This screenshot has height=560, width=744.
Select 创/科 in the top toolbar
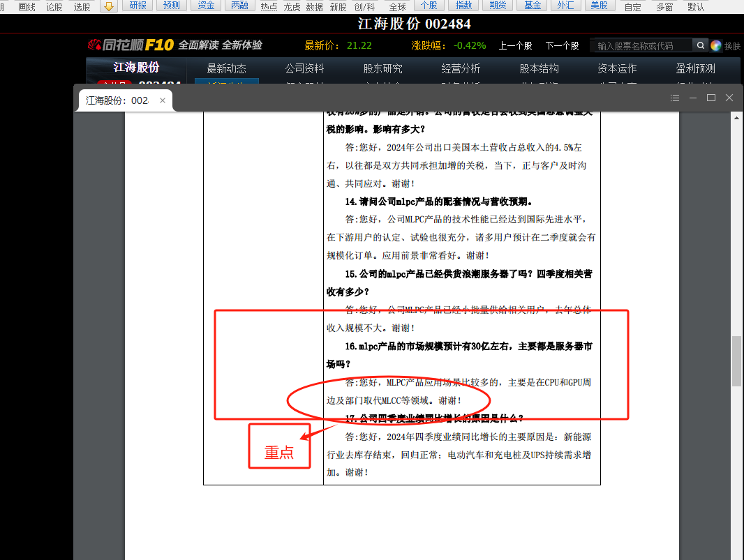coord(364,7)
